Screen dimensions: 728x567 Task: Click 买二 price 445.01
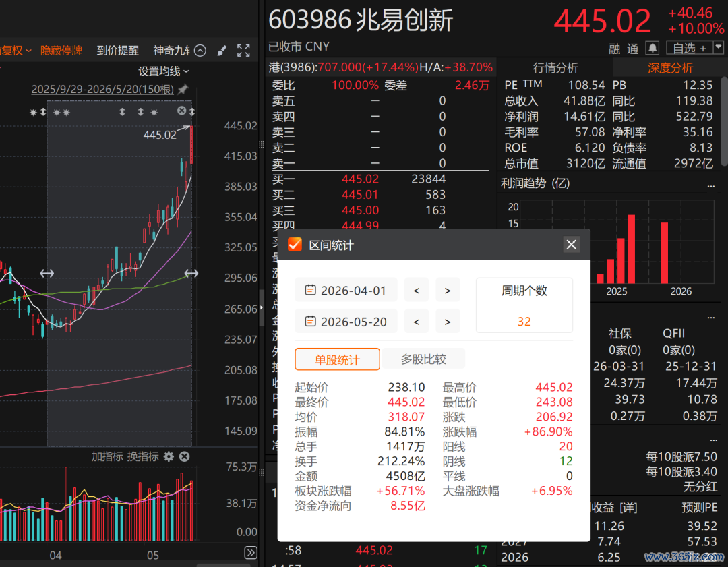click(x=360, y=195)
